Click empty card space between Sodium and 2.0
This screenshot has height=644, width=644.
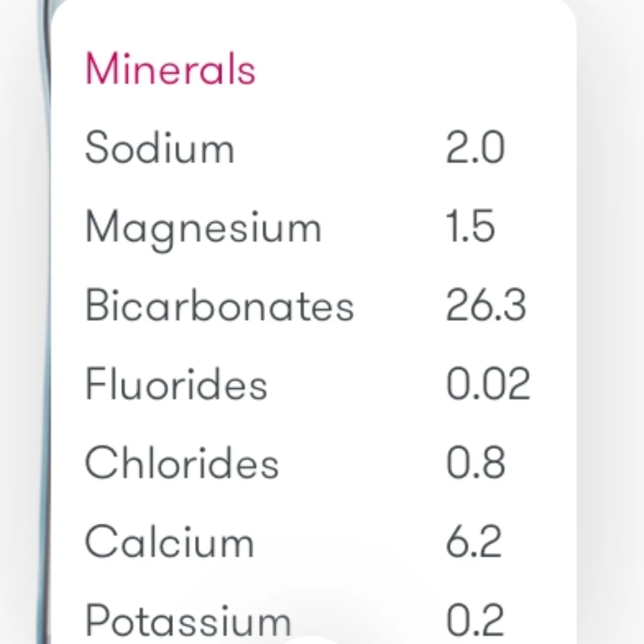tap(340, 148)
